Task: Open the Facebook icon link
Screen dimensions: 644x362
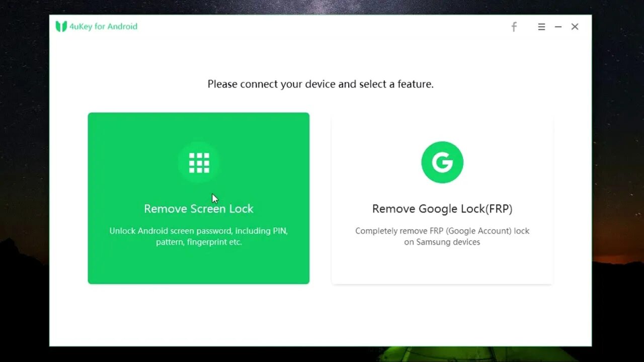Action: (x=514, y=27)
